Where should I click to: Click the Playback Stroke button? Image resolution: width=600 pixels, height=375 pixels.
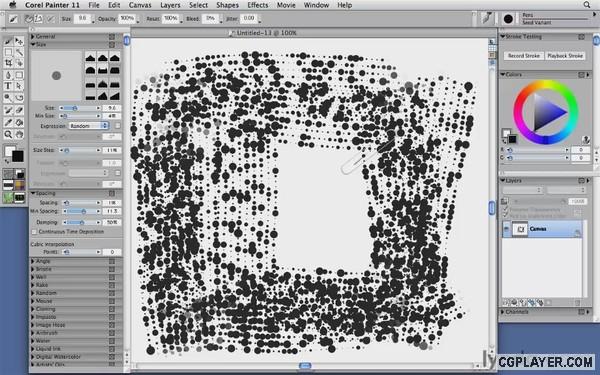(x=565, y=56)
